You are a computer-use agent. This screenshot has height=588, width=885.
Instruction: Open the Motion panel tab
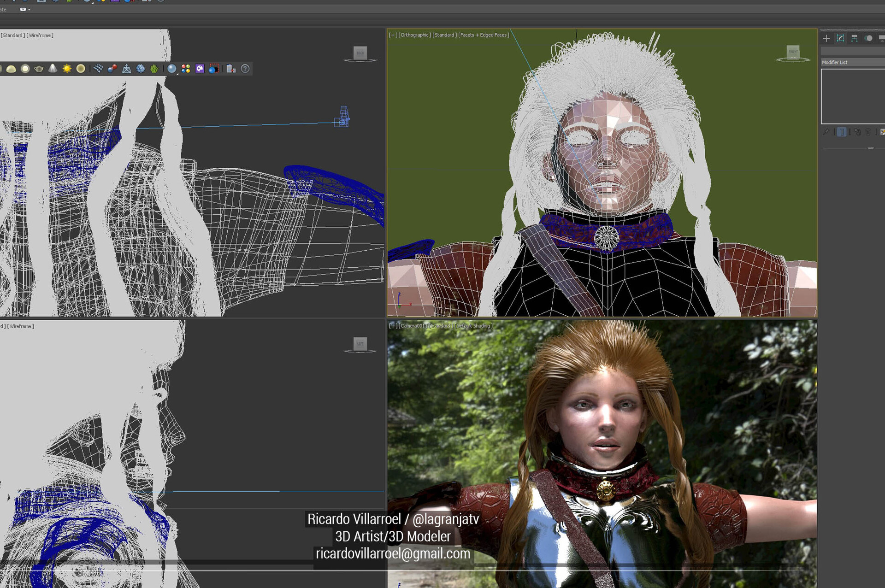tap(868, 38)
